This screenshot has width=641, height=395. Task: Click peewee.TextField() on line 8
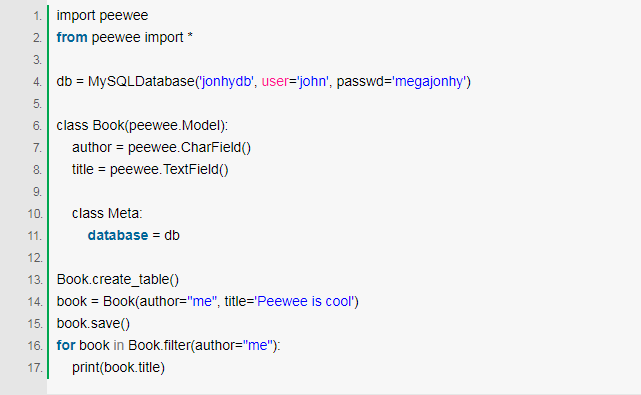[169, 169]
